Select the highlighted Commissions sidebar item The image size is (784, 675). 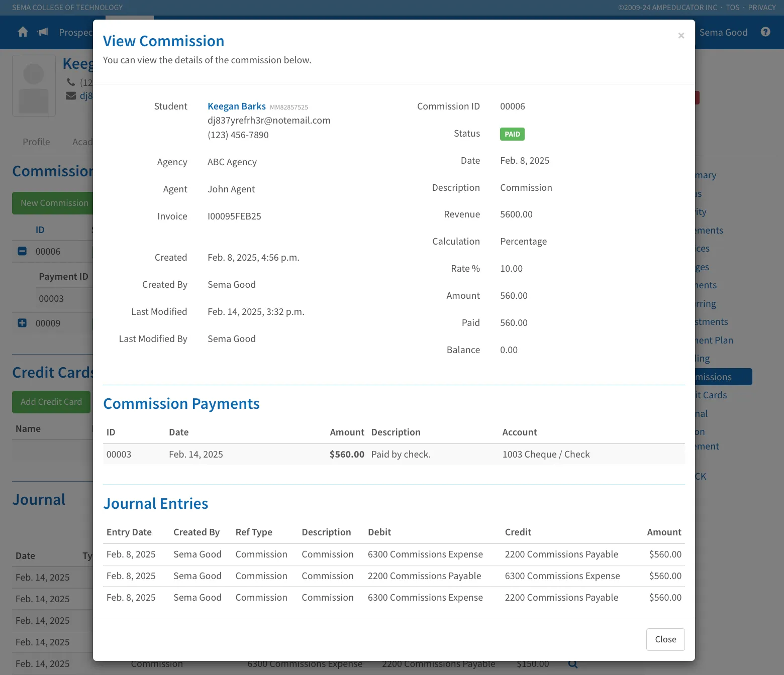tap(723, 377)
